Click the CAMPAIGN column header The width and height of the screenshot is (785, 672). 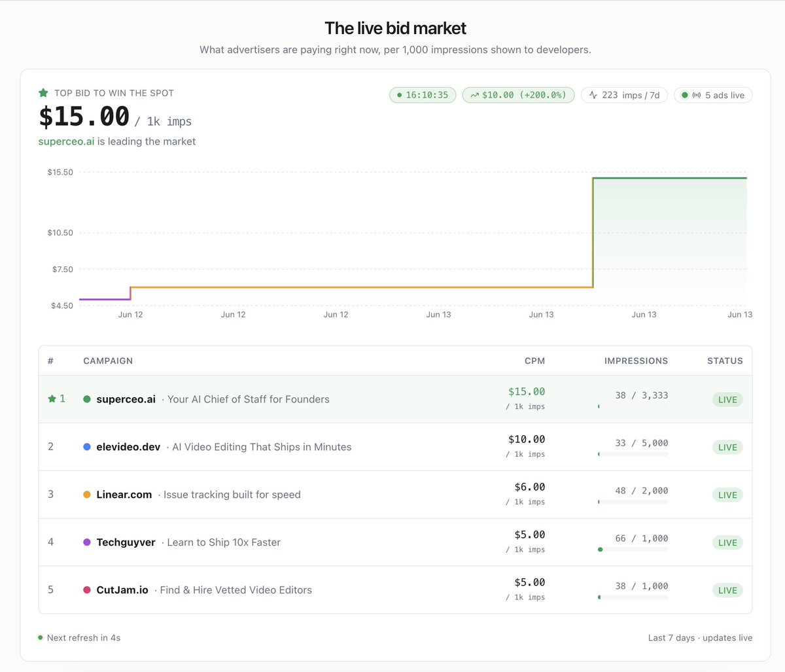[108, 361]
